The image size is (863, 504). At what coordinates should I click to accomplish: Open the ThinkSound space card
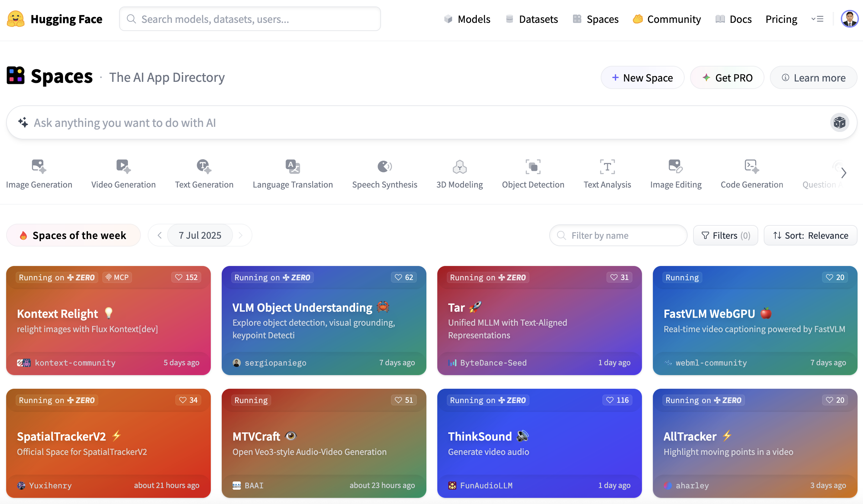pos(539,443)
